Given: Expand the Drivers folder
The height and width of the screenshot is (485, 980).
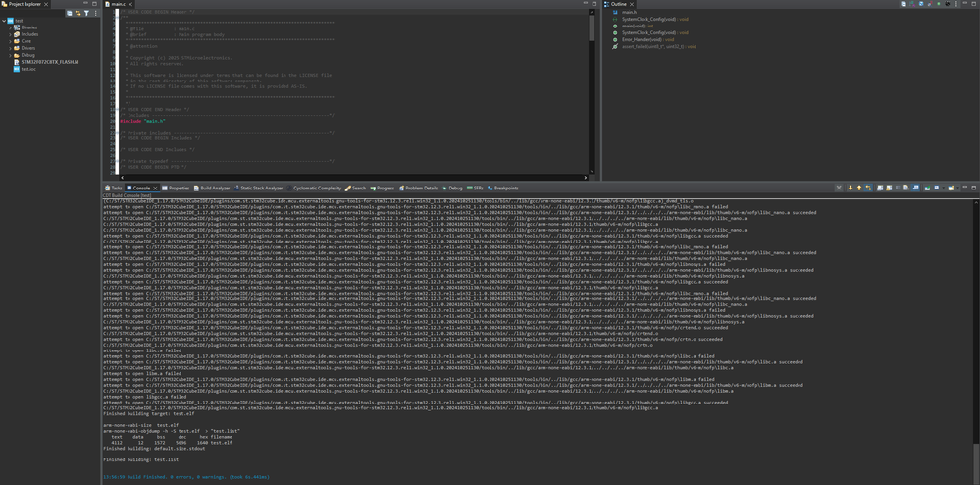Looking at the screenshot, I should [10, 48].
